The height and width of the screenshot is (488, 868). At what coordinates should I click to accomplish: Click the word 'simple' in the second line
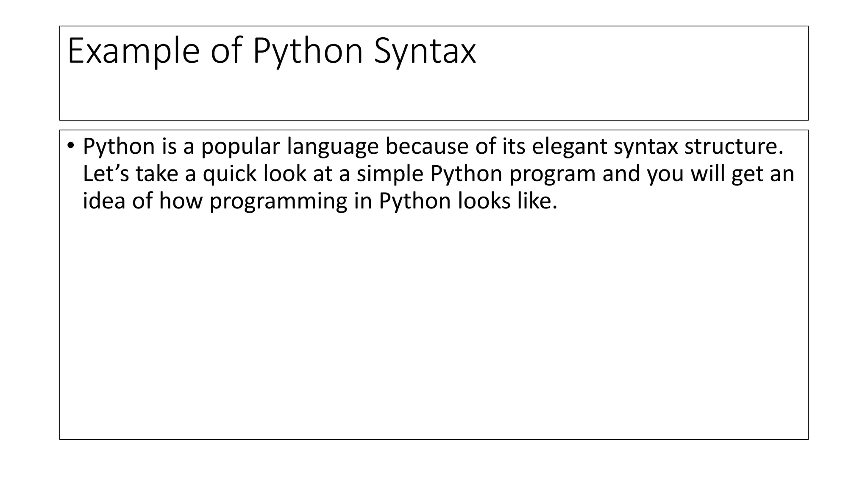click(x=390, y=174)
